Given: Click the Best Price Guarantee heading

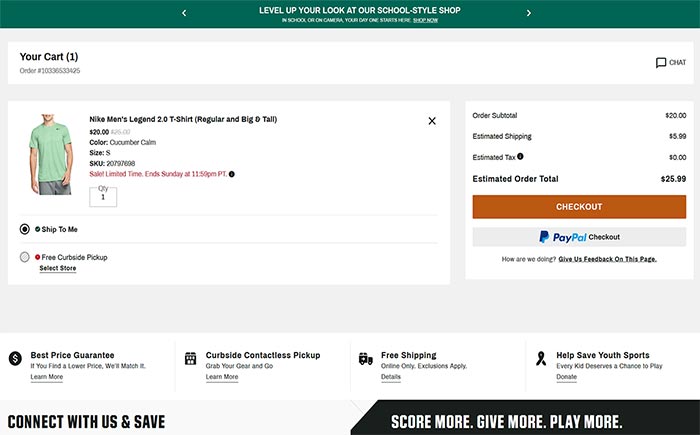Looking at the screenshot, I should 72,355.
